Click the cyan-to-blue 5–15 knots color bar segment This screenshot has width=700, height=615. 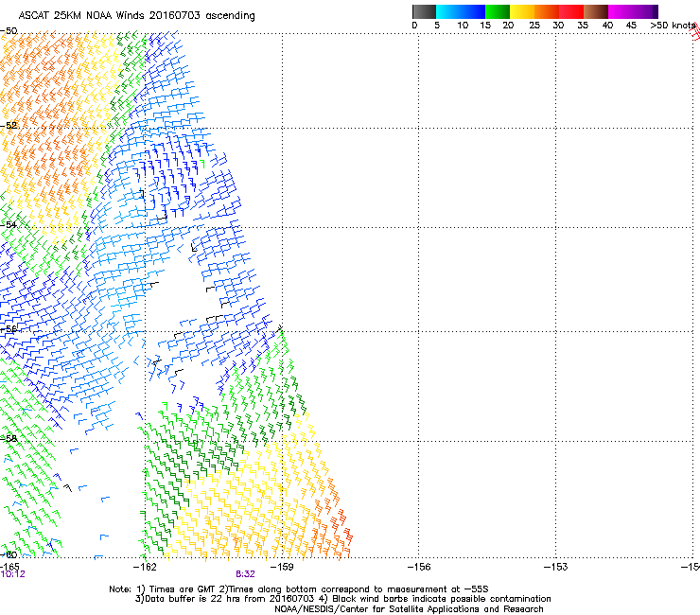[461, 11]
